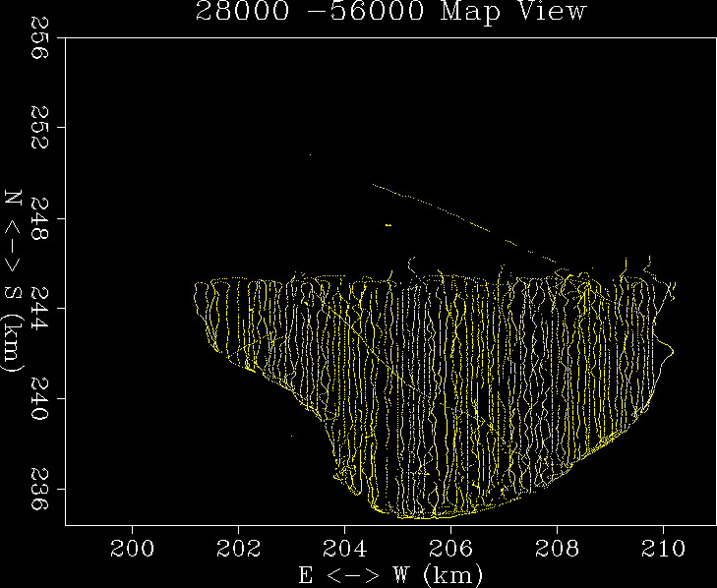Click the 200 tick label on horizontal axis

(x=132, y=548)
